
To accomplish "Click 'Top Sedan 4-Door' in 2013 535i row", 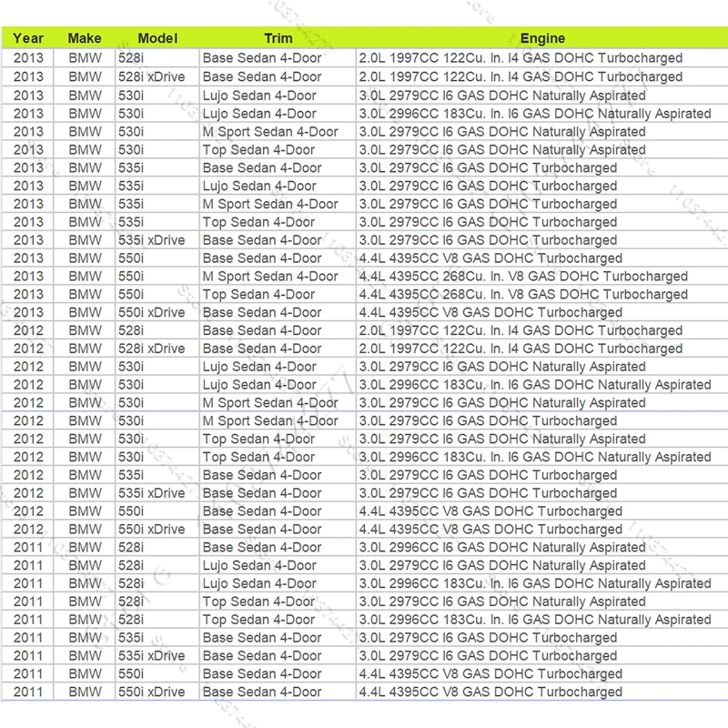I will click(x=258, y=222).
